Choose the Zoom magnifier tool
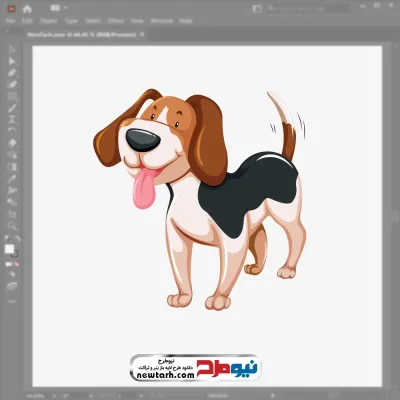400x400 pixels. pyautogui.click(x=12, y=226)
